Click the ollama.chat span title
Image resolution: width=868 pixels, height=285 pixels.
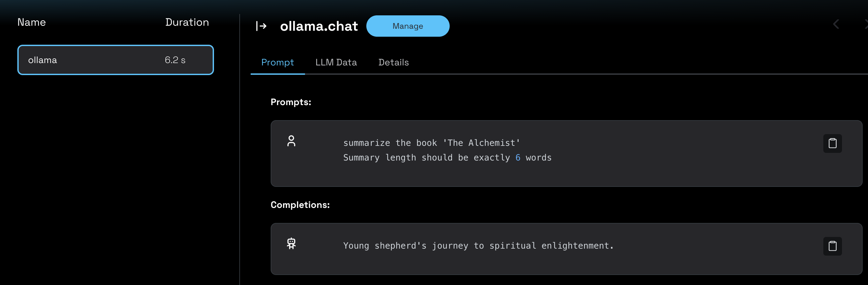coord(319,26)
